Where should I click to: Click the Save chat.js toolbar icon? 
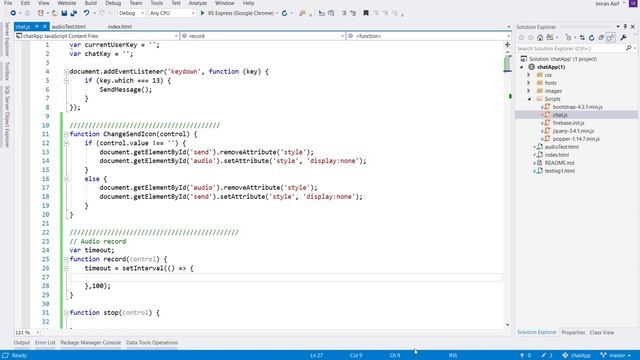pyautogui.click(x=64, y=13)
